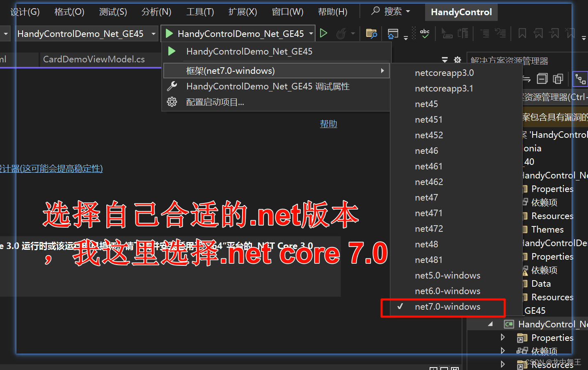
Task: Click Collapse All in Solution Explorer toolbar
Action: click(542, 79)
